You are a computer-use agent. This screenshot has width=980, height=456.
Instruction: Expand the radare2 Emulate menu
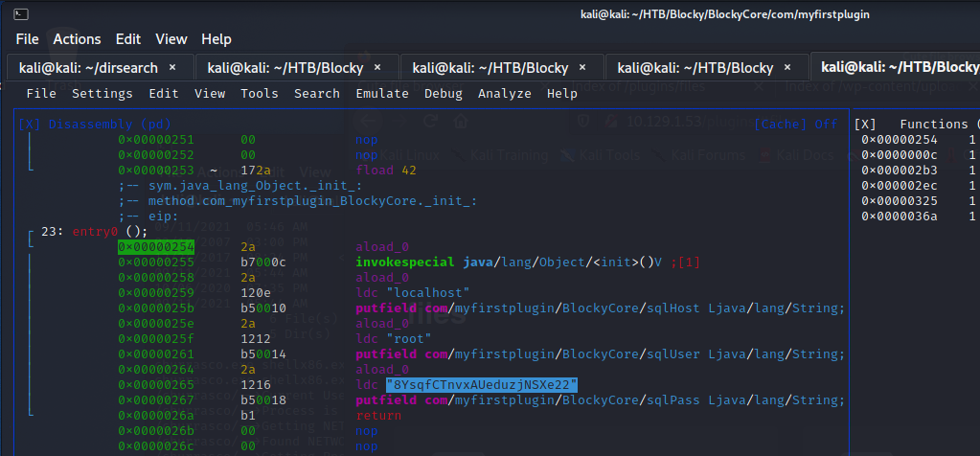(382, 94)
